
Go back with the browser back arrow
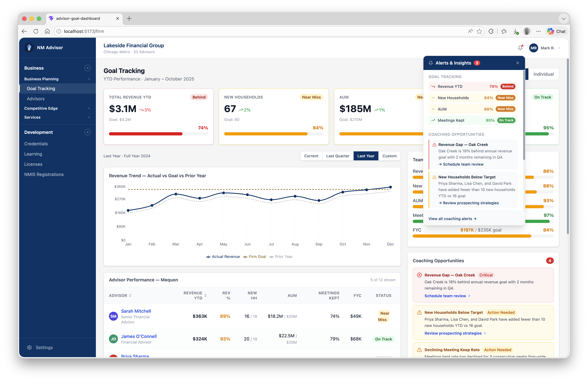coord(24,31)
